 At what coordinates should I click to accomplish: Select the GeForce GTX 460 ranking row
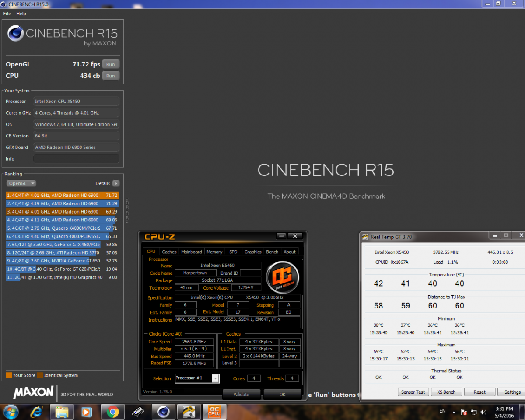tap(63, 245)
